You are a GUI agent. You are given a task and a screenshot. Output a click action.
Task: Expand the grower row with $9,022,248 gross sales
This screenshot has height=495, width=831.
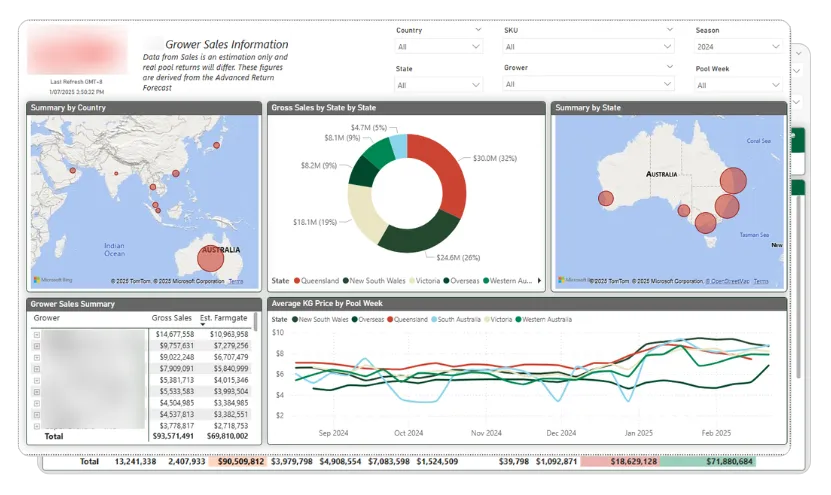coord(37,358)
